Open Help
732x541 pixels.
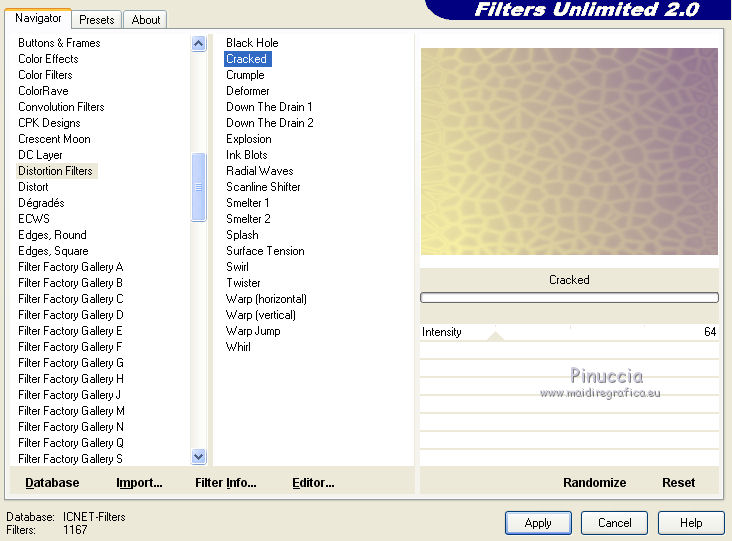click(691, 523)
